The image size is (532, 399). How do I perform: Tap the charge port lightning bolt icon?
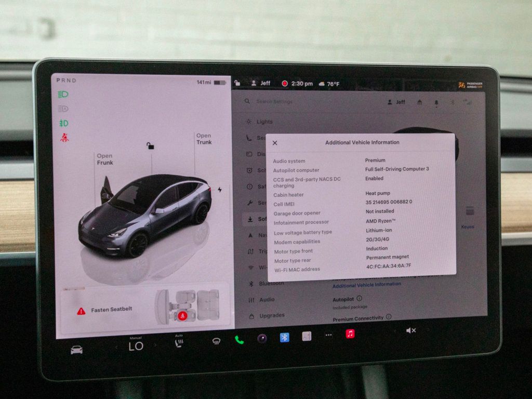click(220, 190)
